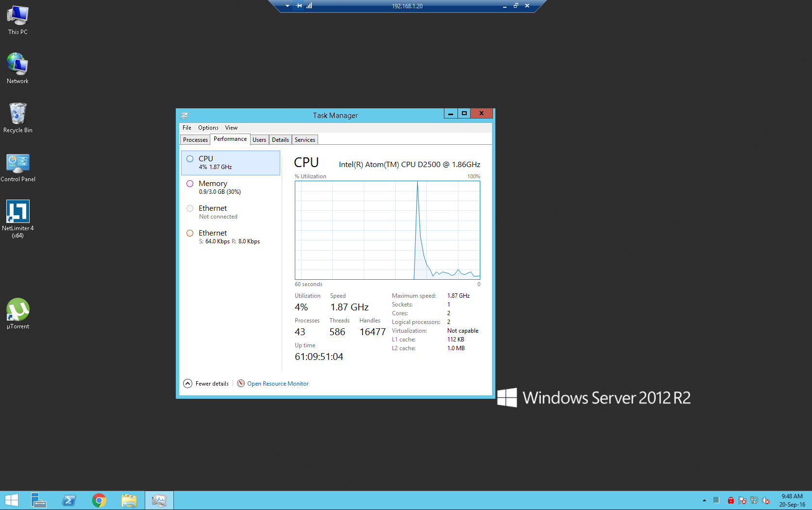This screenshot has height=510, width=812.
Task: Click the gray square tray icon
Action: [x=716, y=500]
